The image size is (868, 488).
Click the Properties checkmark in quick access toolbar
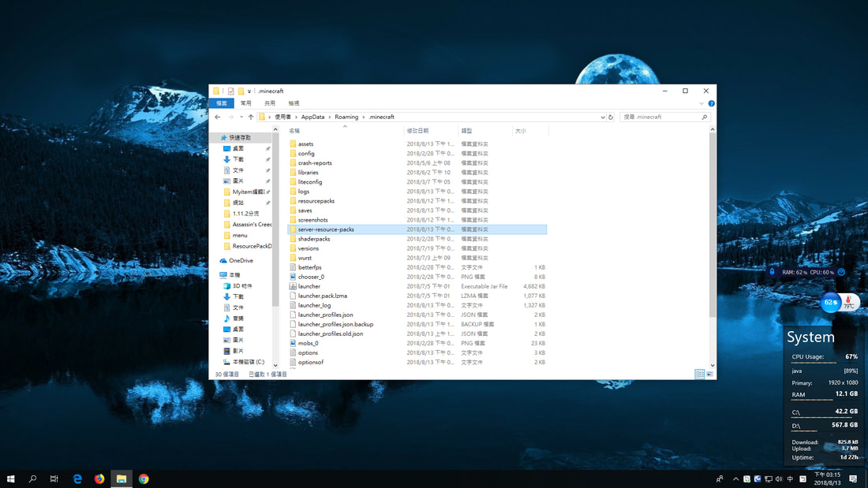tap(231, 91)
